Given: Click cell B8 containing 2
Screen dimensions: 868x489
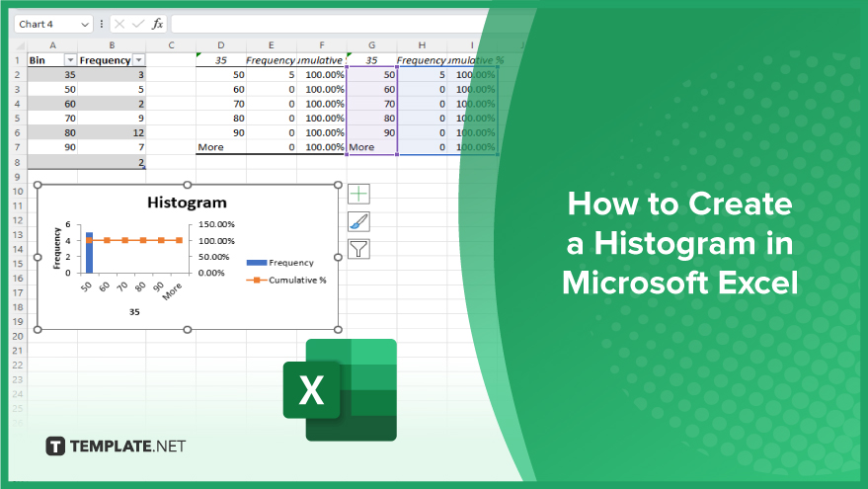Looking at the screenshot, I should point(112,162).
